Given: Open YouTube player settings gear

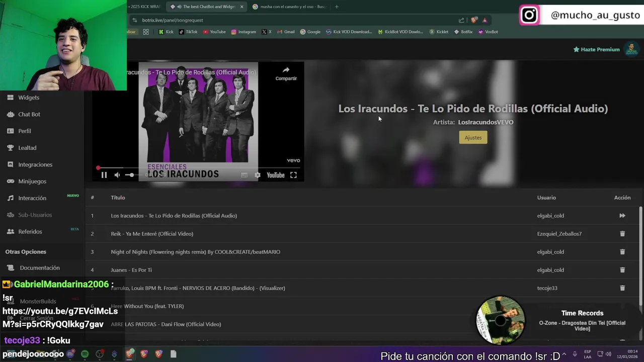Looking at the screenshot, I should coord(258,175).
